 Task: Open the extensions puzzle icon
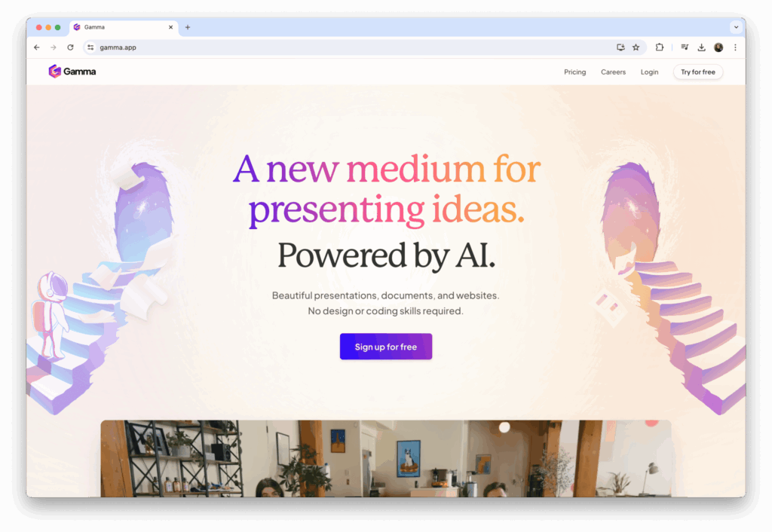659,47
